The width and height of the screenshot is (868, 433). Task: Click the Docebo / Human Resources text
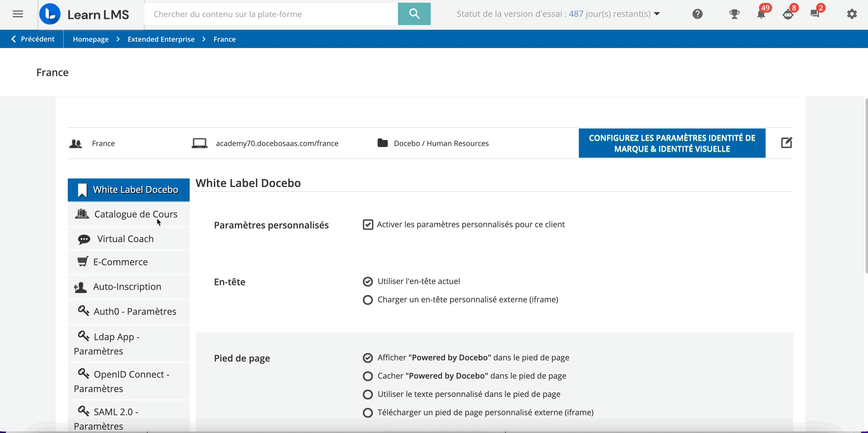pos(441,144)
